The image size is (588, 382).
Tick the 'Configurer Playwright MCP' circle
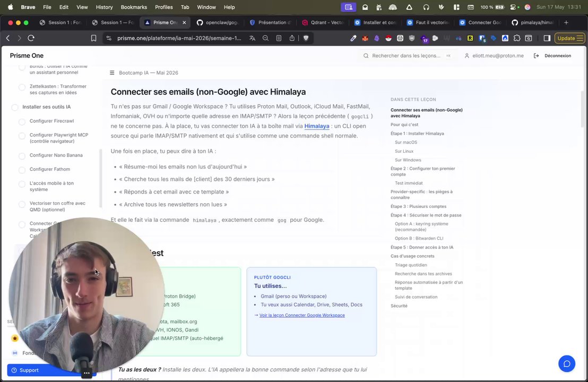(22, 135)
